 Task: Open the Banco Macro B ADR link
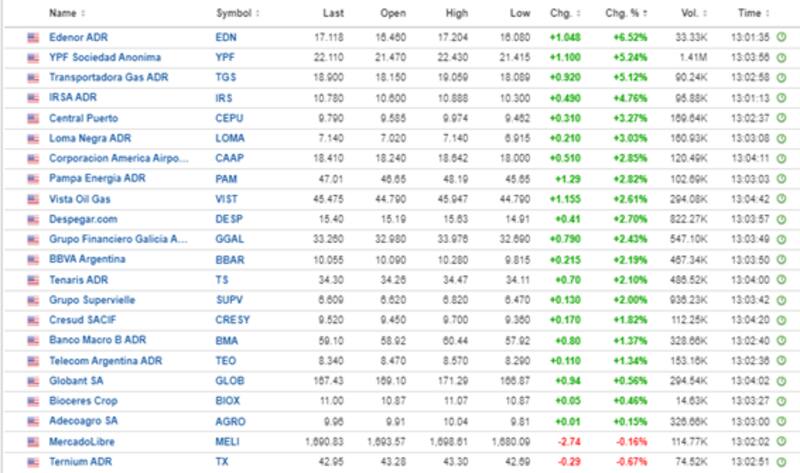(97, 340)
